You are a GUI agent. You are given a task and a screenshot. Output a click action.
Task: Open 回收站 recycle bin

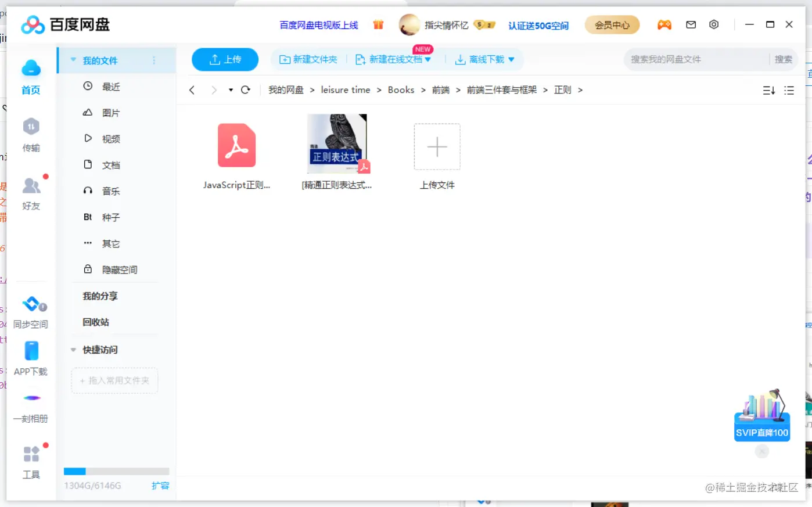pos(96,322)
